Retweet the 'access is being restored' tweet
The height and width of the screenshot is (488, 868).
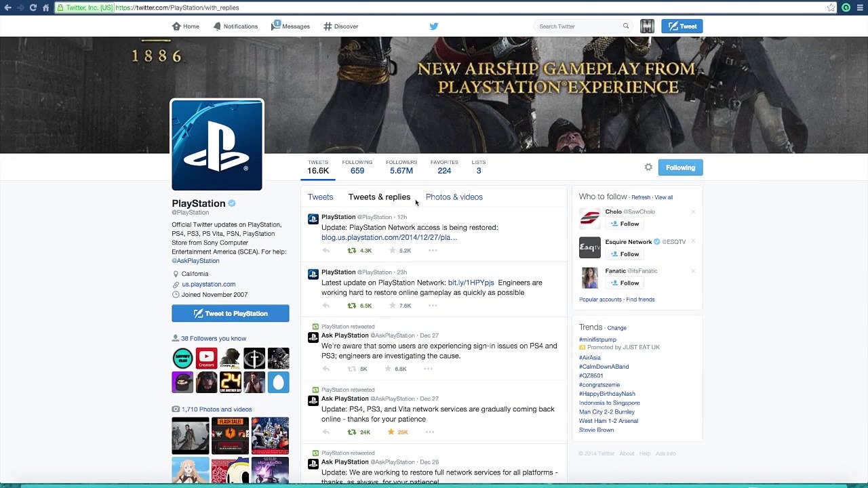[351, 251]
